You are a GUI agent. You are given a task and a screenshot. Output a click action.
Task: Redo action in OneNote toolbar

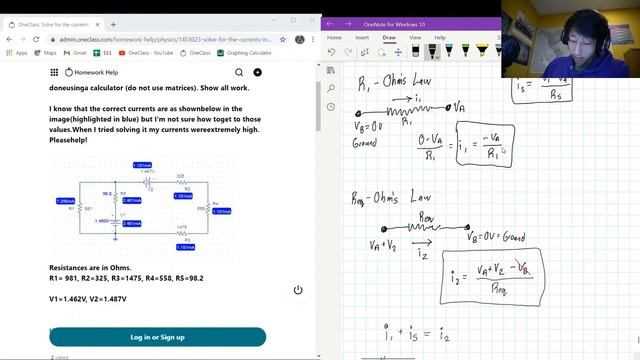tap(348, 52)
